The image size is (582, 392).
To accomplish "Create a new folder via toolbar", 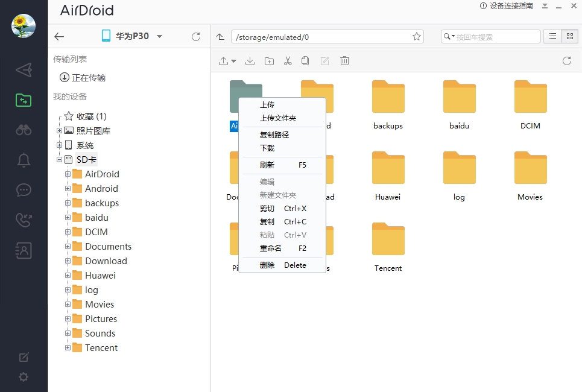I will pos(269,61).
